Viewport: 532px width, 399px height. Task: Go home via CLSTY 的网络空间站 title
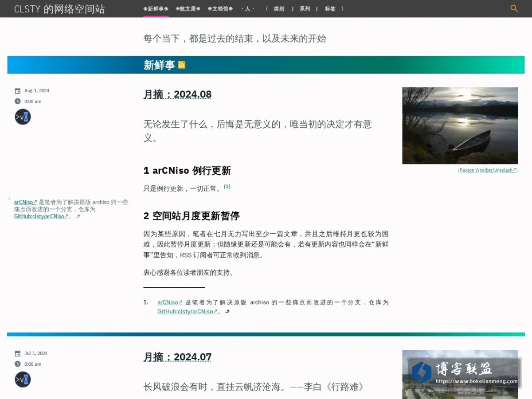click(x=59, y=9)
